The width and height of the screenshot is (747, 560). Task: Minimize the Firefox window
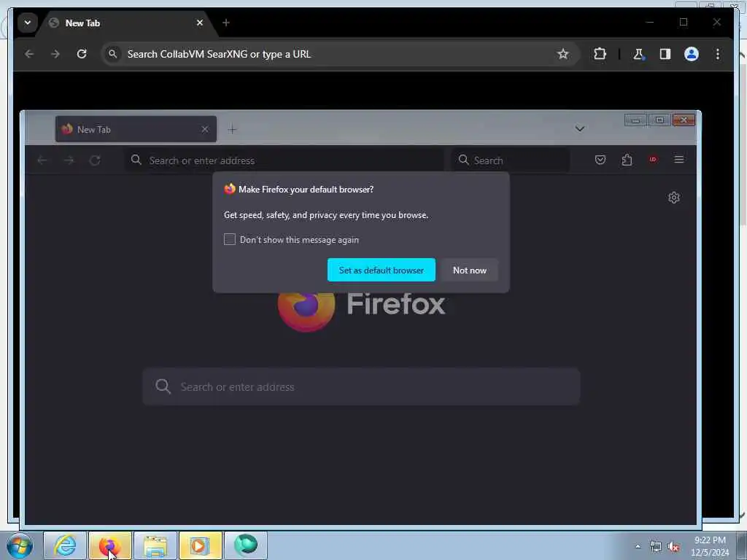tap(635, 120)
